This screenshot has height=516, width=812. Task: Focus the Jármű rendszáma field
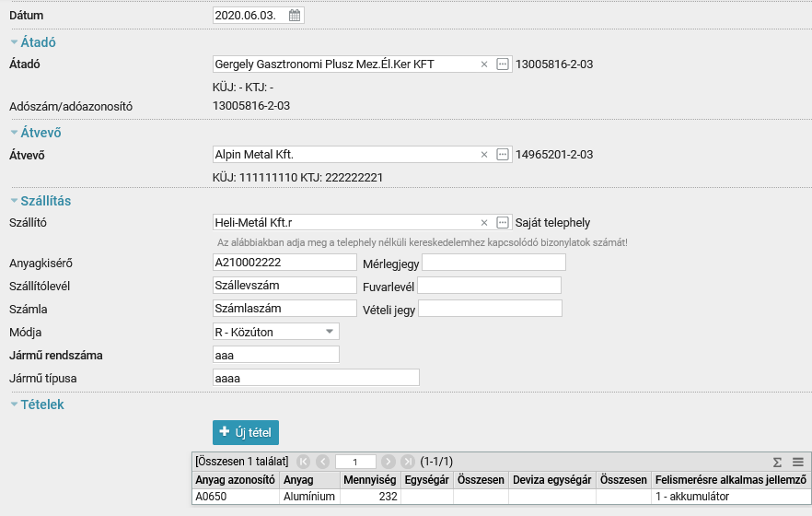[276, 355]
